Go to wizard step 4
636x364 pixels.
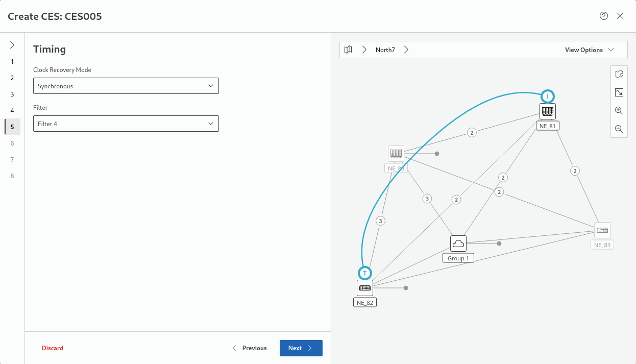pyautogui.click(x=12, y=111)
